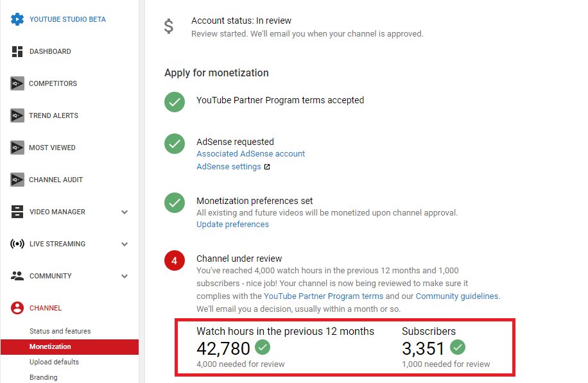Open the Community menu label
Viewport: 588px width, 383px height.
[x=51, y=276]
